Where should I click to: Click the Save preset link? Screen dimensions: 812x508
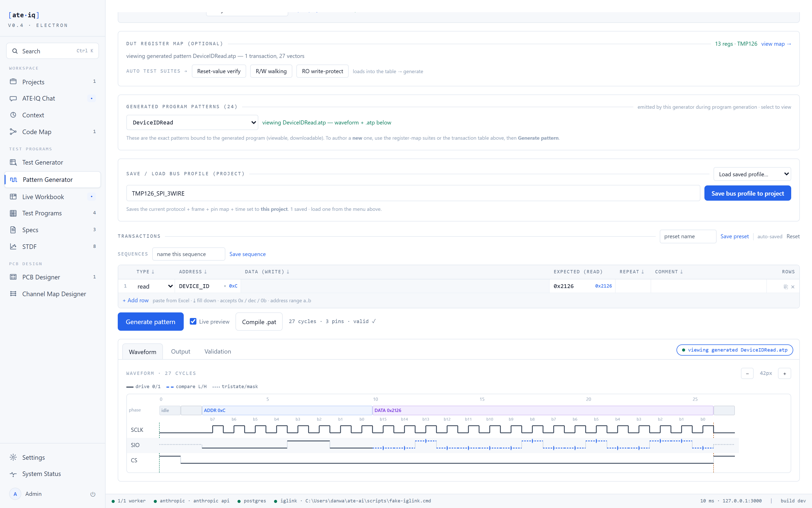[735, 236]
